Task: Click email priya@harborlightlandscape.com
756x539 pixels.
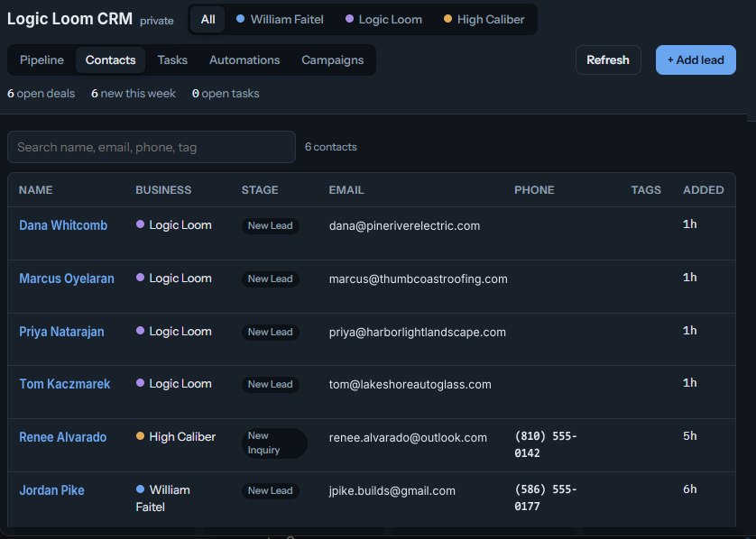Action: tap(418, 332)
